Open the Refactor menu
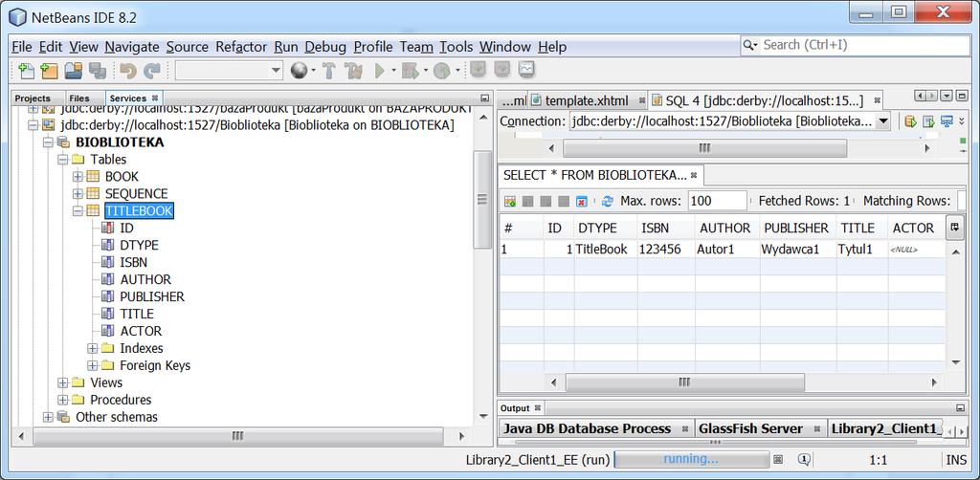The image size is (980, 480). click(241, 47)
